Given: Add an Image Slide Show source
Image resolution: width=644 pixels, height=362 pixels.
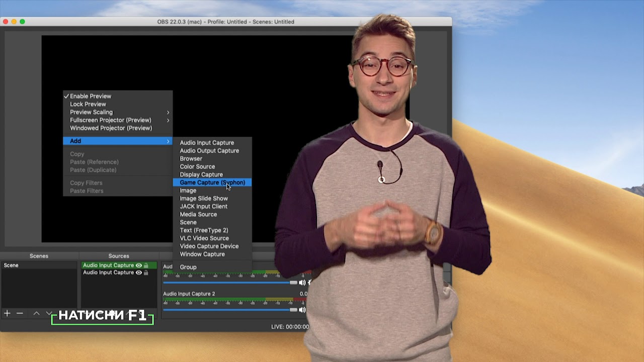Looking at the screenshot, I should (212, 199).
